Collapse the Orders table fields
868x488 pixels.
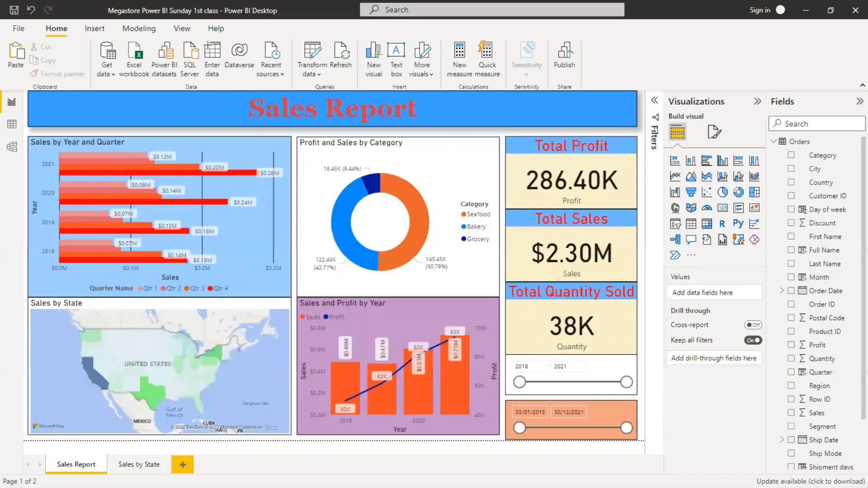point(774,141)
